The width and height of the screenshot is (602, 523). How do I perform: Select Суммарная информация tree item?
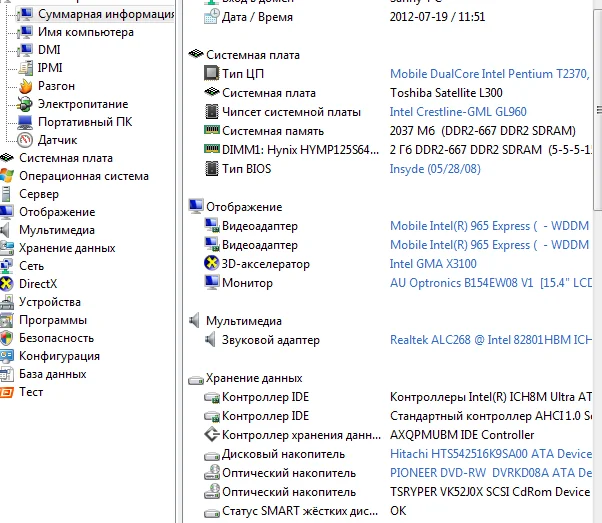pyautogui.click(x=106, y=14)
